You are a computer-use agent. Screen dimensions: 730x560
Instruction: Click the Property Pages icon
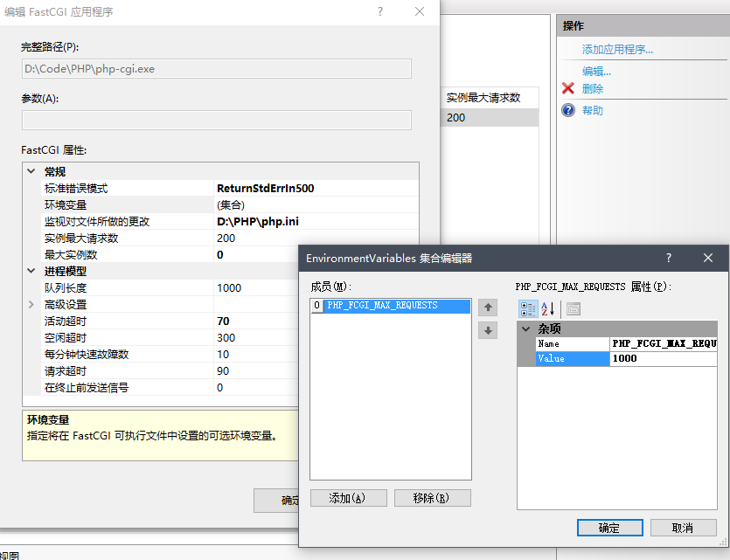point(574,308)
